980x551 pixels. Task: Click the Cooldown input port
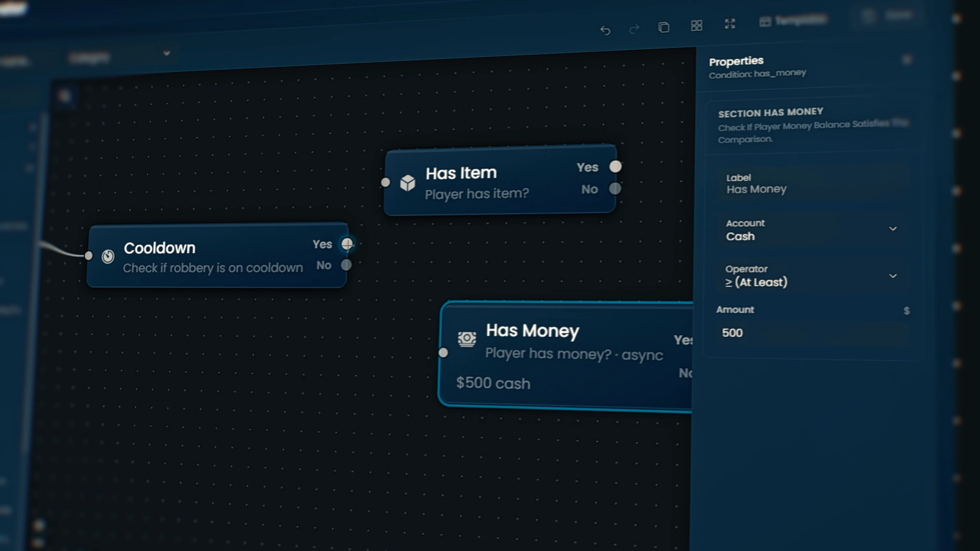[88, 255]
